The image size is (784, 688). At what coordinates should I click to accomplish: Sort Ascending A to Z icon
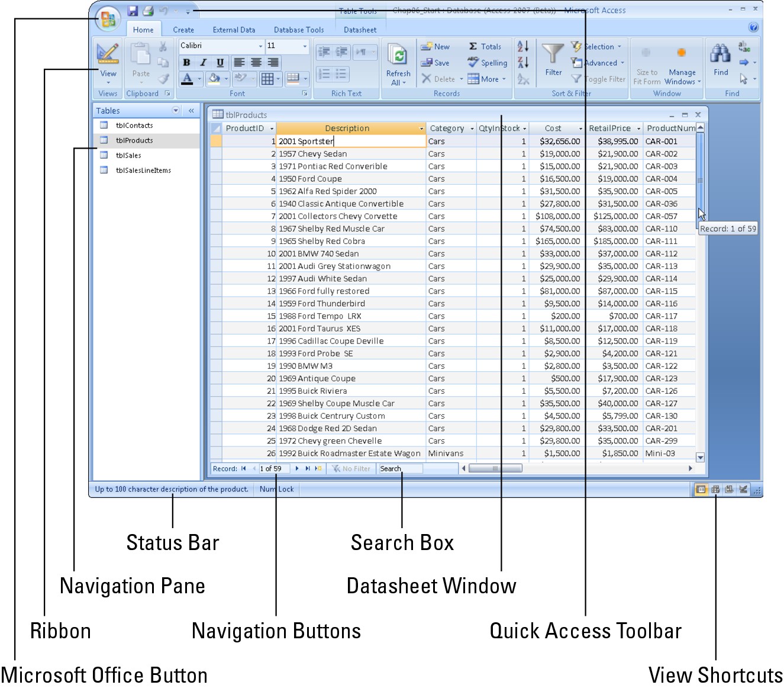pos(523,46)
